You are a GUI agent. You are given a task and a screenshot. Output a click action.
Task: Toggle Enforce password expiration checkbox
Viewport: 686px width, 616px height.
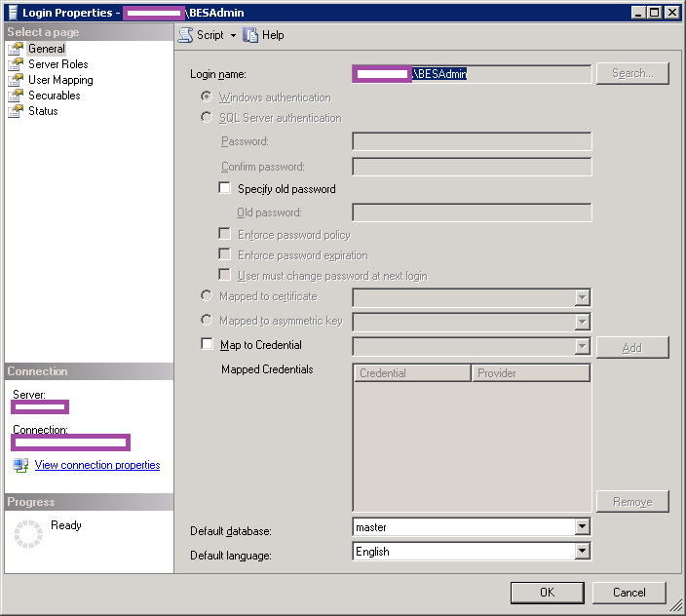[224, 254]
